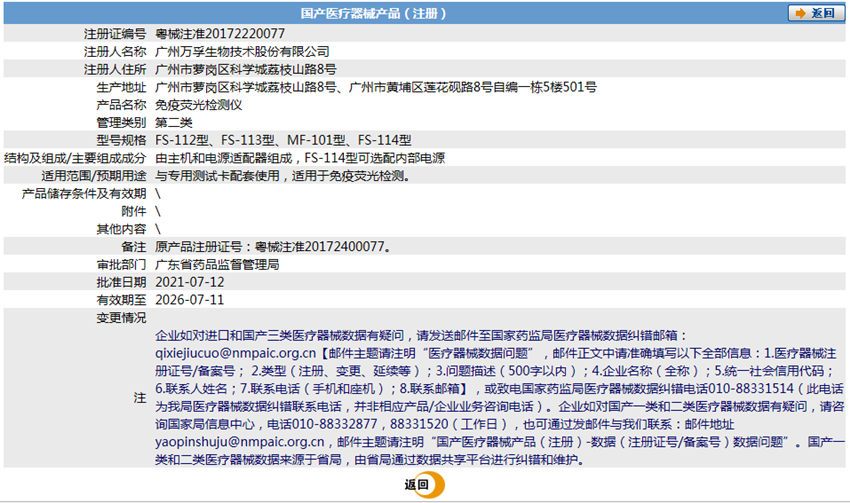Screen dimensions: 850x503
Task: Click the 产品名称 label
Action: click(x=121, y=105)
